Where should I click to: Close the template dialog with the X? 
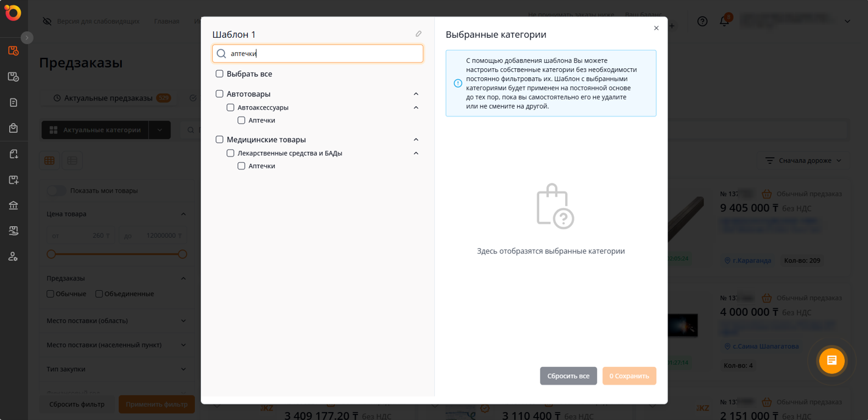(x=656, y=28)
